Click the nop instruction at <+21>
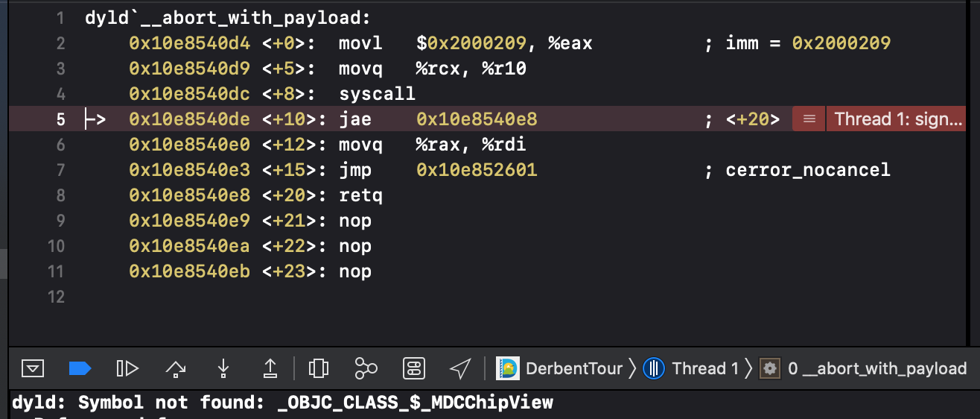The width and height of the screenshot is (980, 419). [x=355, y=221]
